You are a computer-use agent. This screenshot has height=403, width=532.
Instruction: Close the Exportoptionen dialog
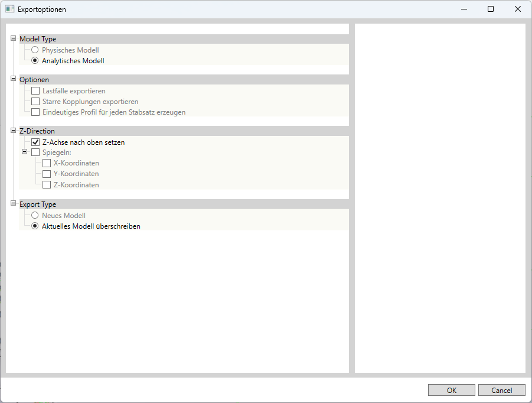(518, 9)
